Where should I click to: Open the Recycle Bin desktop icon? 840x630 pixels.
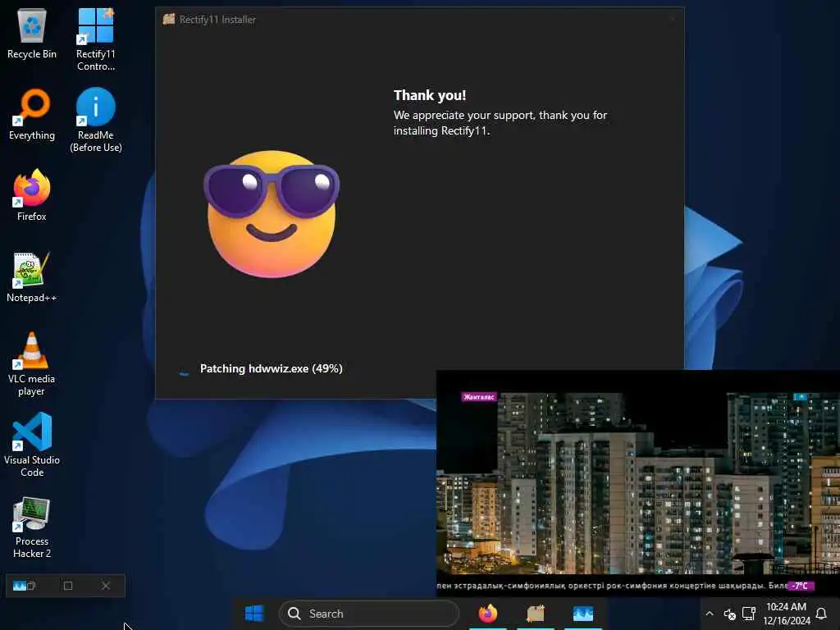[32, 33]
